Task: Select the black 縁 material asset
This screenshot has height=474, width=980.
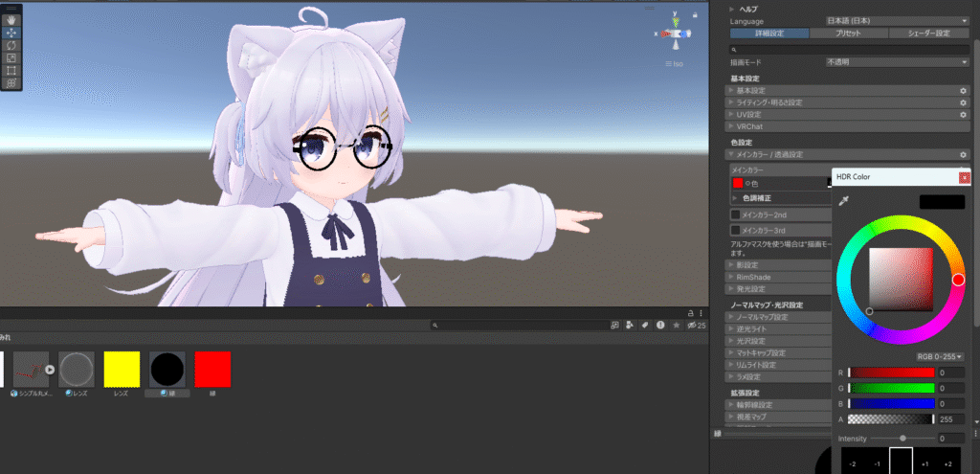Action: coord(167,369)
